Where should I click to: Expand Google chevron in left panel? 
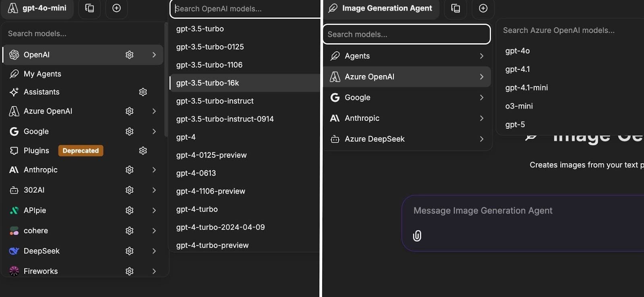pyautogui.click(x=154, y=131)
